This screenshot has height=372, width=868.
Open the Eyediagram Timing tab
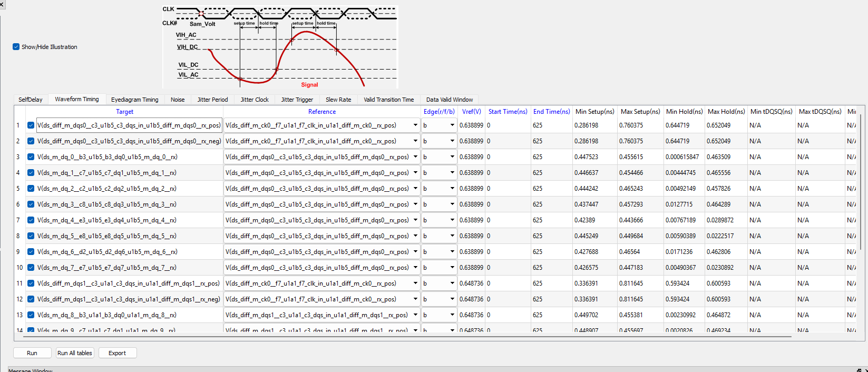[x=134, y=100]
